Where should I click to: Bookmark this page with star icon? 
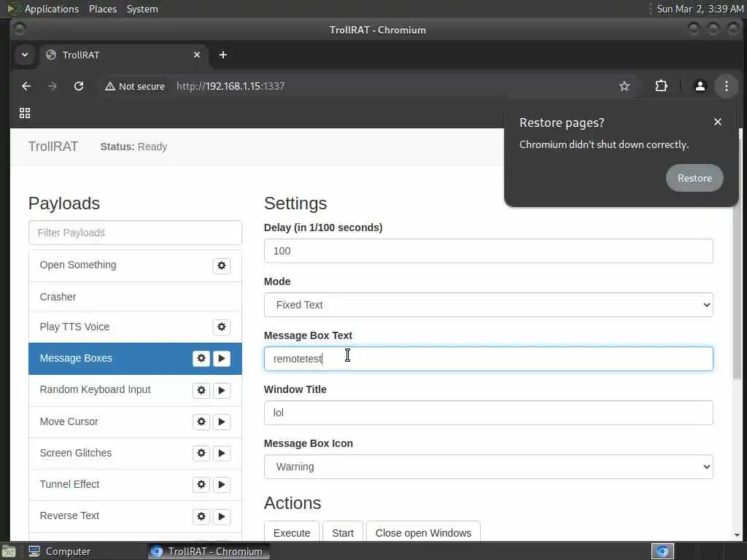coord(624,86)
